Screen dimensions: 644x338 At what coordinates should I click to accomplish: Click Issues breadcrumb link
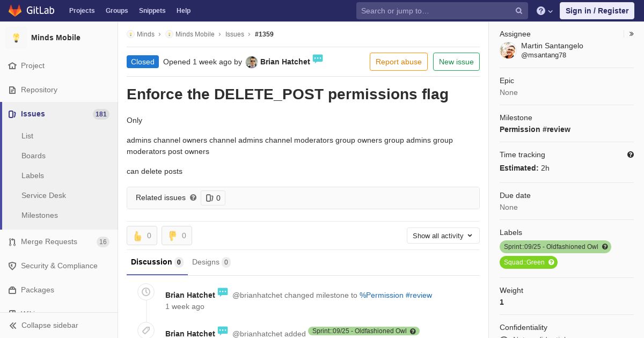[x=235, y=34]
